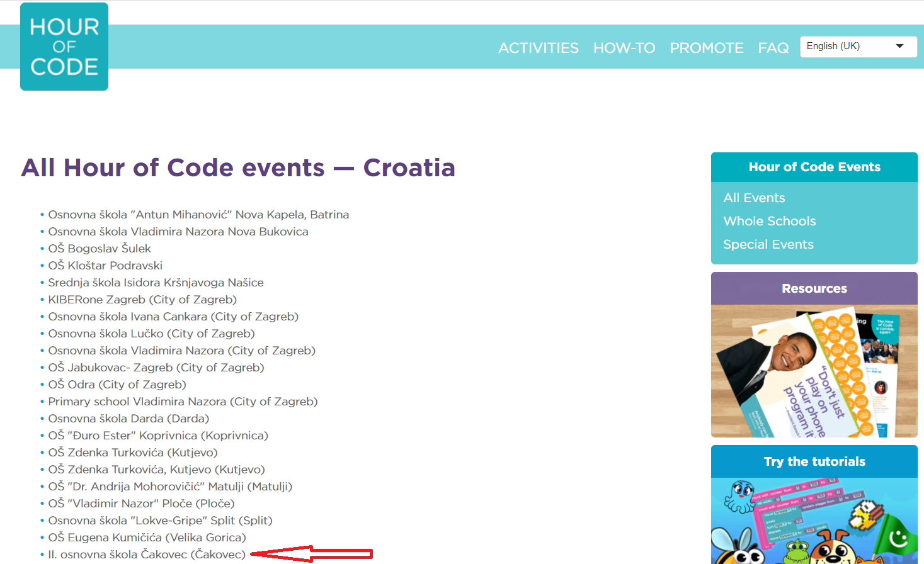This screenshot has height=564, width=924.
Task: Click the Special Events sidebar link
Action: point(768,244)
